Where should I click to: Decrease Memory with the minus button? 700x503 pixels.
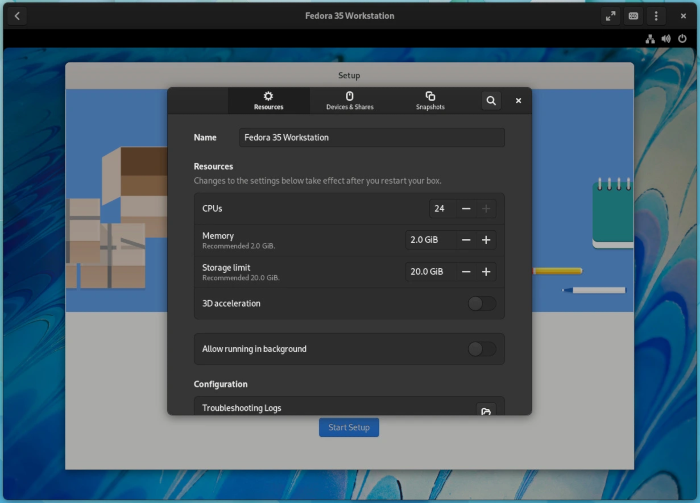pyautogui.click(x=466, y=240)
